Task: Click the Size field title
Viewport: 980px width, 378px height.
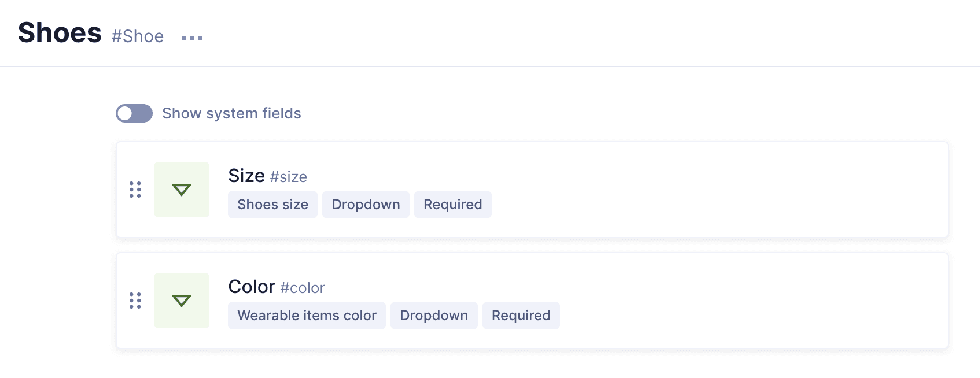Action: [246, 176]
